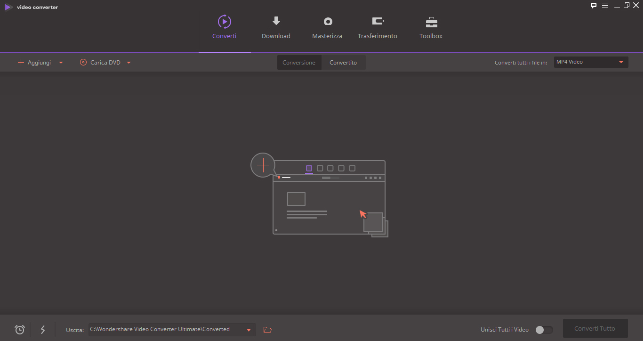
Task: Toggle the Unisci Tutti i Video switch
Action: [544, 330]
